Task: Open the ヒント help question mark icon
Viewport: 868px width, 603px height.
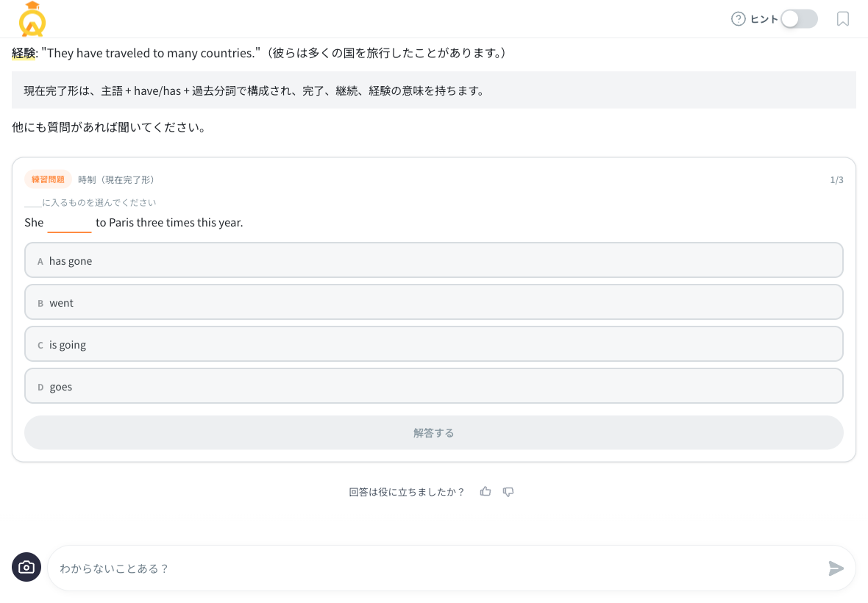Action: pos(738,19)
